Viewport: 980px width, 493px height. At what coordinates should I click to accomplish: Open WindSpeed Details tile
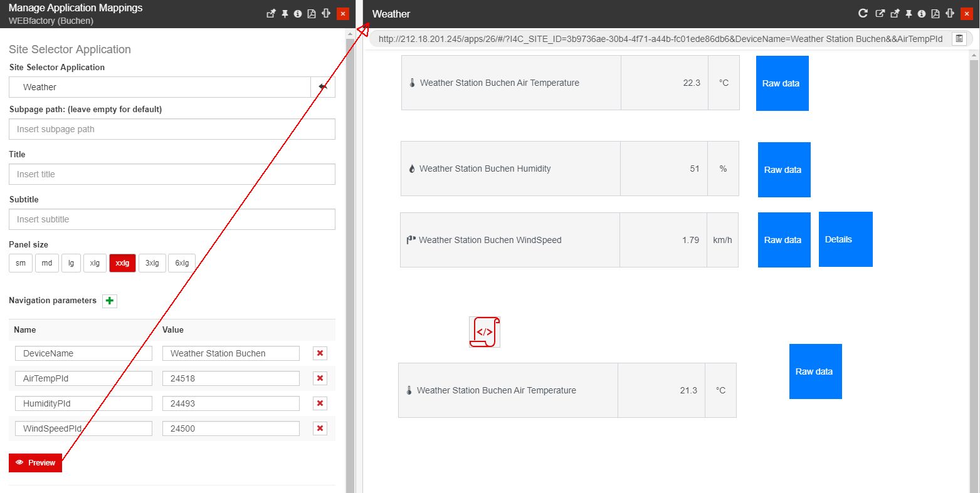(x=845, y=239)
